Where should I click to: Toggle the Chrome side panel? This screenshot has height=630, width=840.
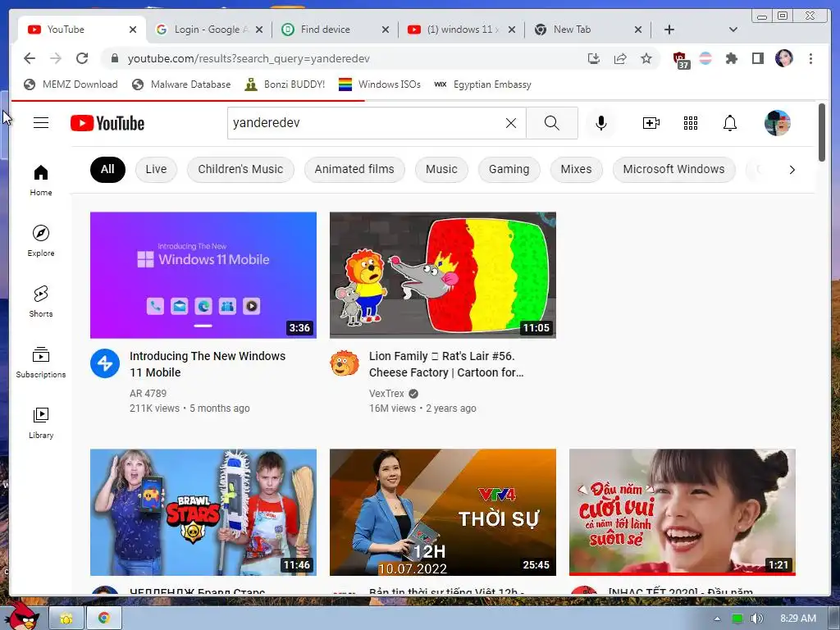pos(757,58)
